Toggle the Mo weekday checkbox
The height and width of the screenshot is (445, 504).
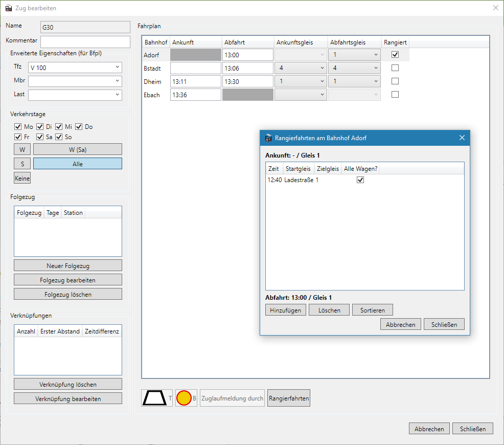(18, 127)
